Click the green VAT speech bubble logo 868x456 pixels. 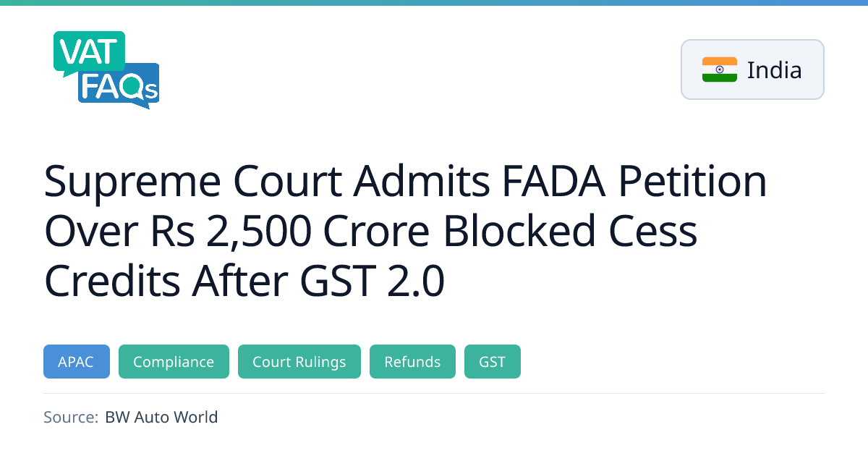click(88, 52)
